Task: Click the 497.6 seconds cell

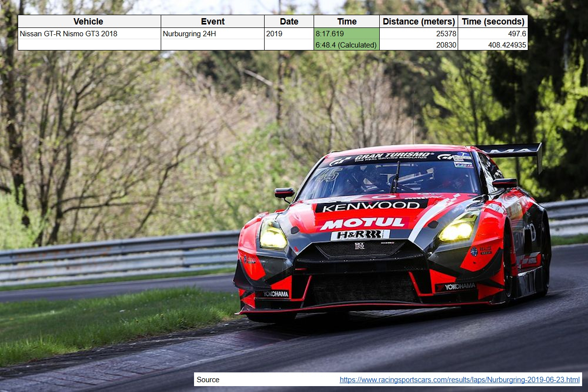Action: point(492,34)
